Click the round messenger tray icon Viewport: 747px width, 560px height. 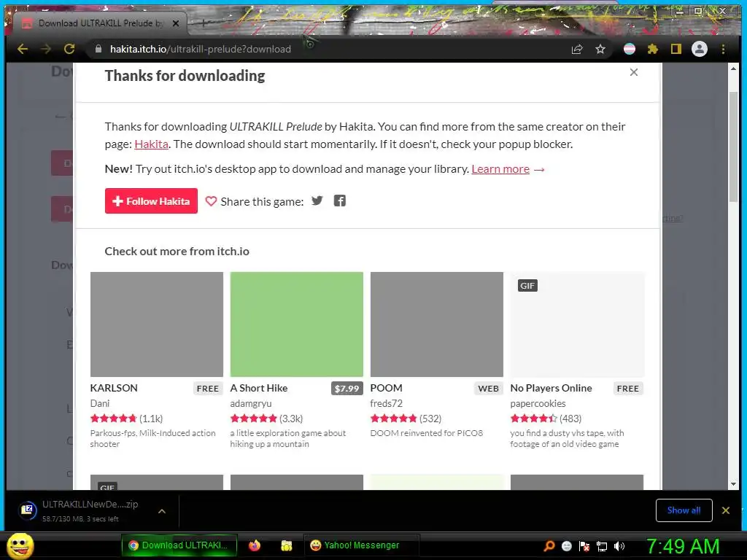(x=566, y=546)
